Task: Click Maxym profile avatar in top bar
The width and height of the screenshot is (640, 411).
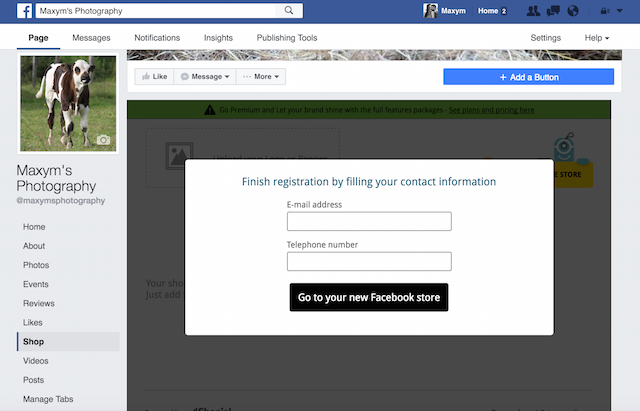Action: tap(430, 11)
